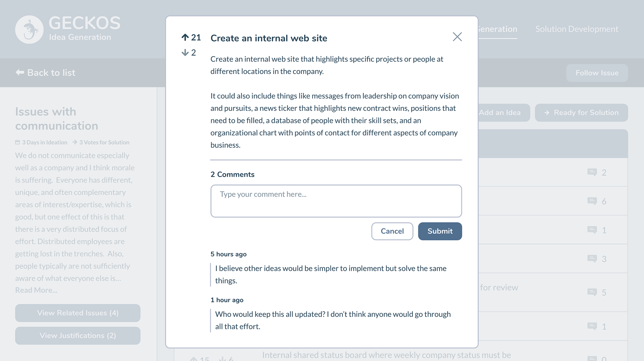
Task: Click the Ready for Solution arrow button
Action: click(x=581, y=113)
